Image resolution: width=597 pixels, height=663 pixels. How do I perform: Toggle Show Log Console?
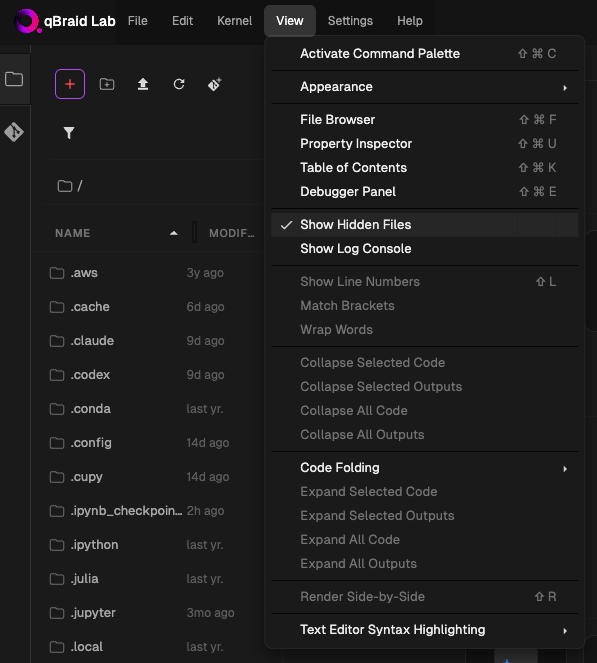coord(424,249)
